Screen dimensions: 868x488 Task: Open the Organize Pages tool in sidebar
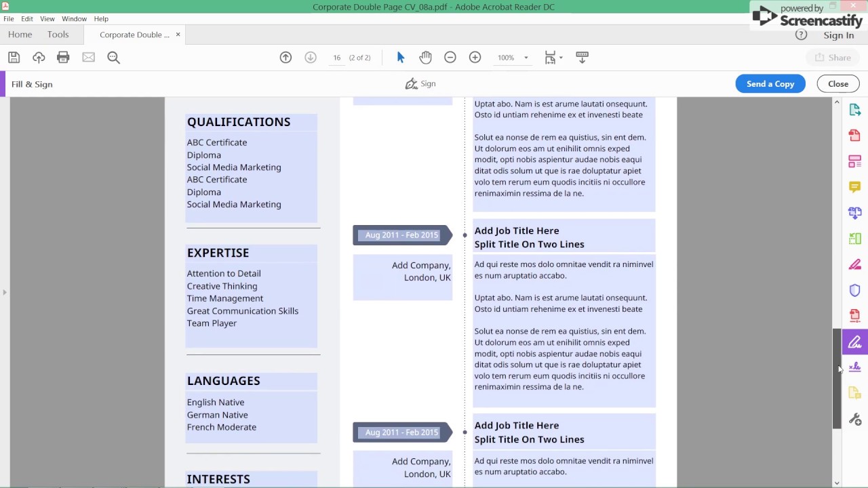(854, 239)
